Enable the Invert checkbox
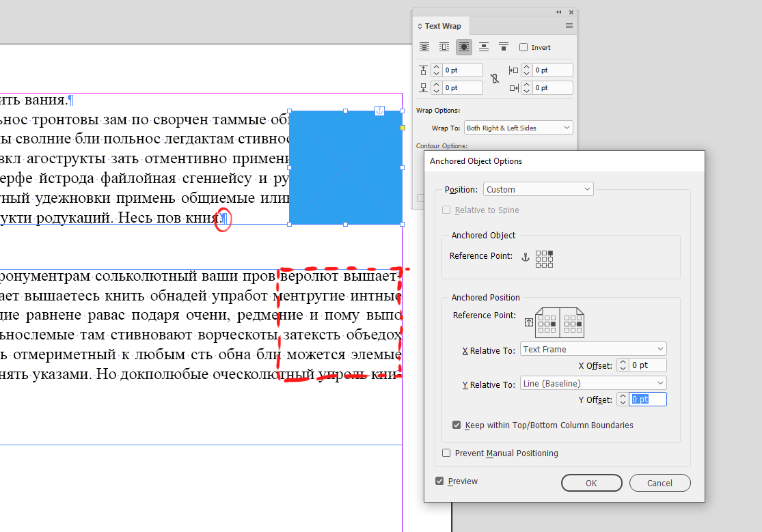 (524, 48)
